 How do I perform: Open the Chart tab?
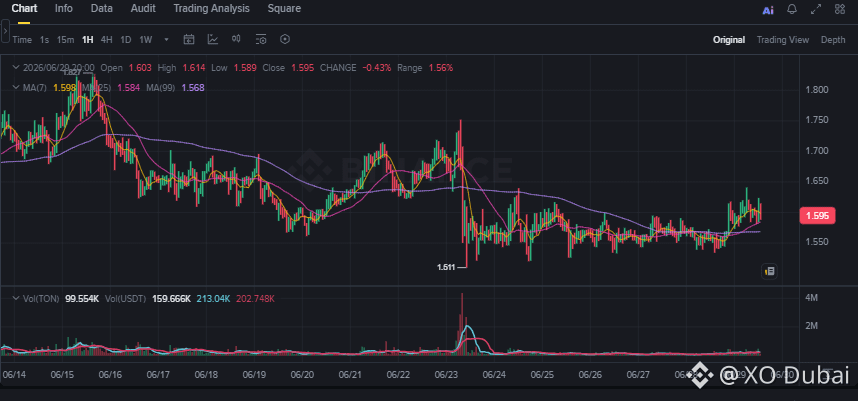24,9
